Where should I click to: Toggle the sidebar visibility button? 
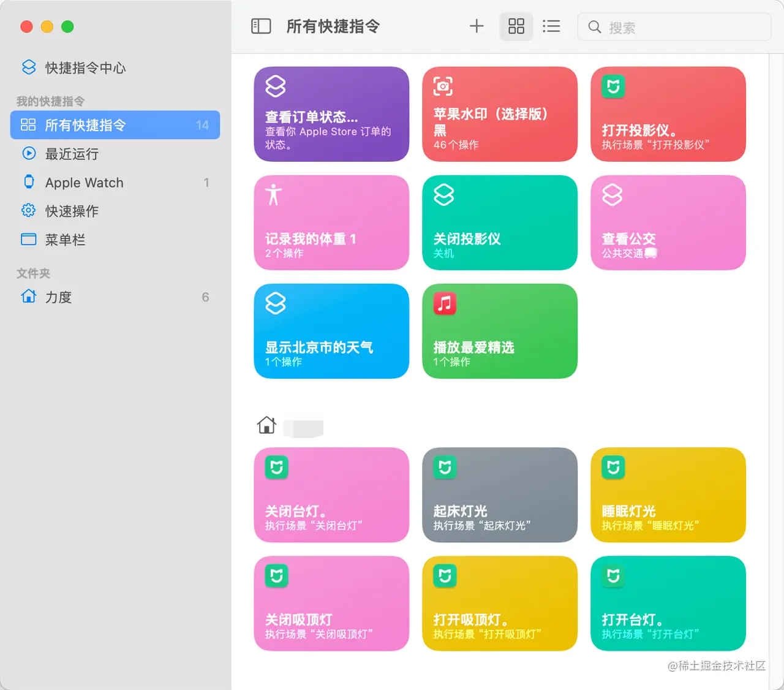pyautogui.click(x=261, y=26)
